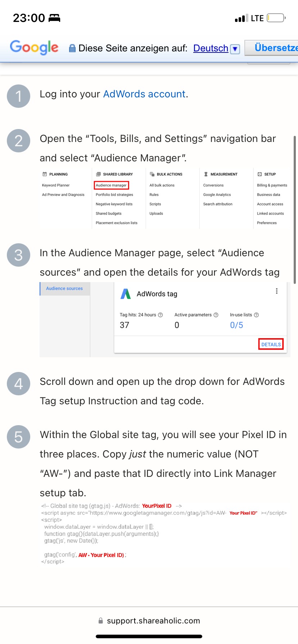Tap the signal strength bars icon
Viewport: 298px width, 644px height.
pyautogui.click(x=241, y=18)
